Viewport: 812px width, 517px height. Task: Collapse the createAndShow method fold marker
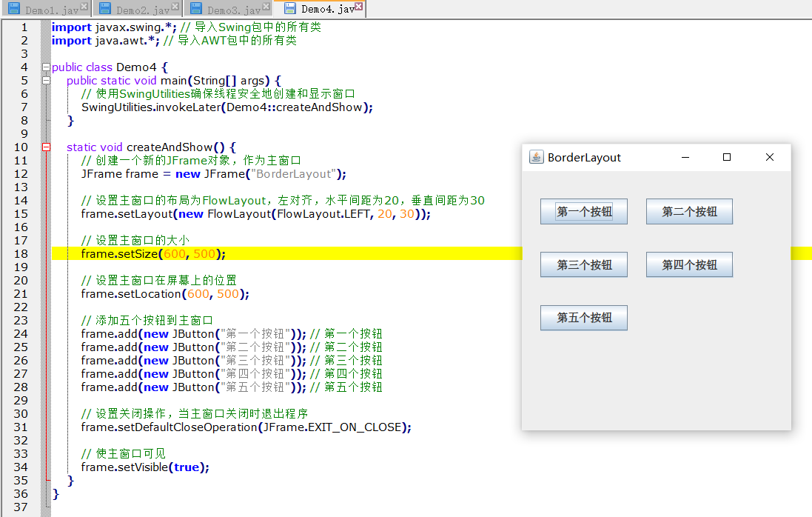pos(46,147)
